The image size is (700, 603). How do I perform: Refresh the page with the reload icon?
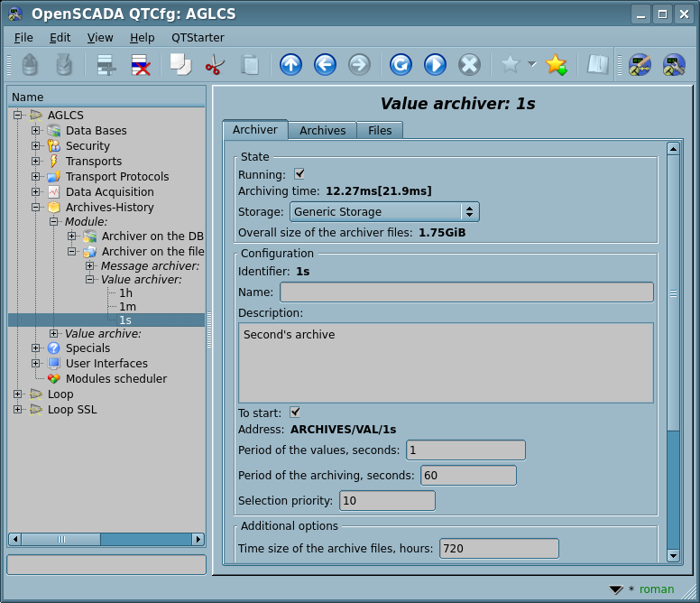click(x=401, y=64)
